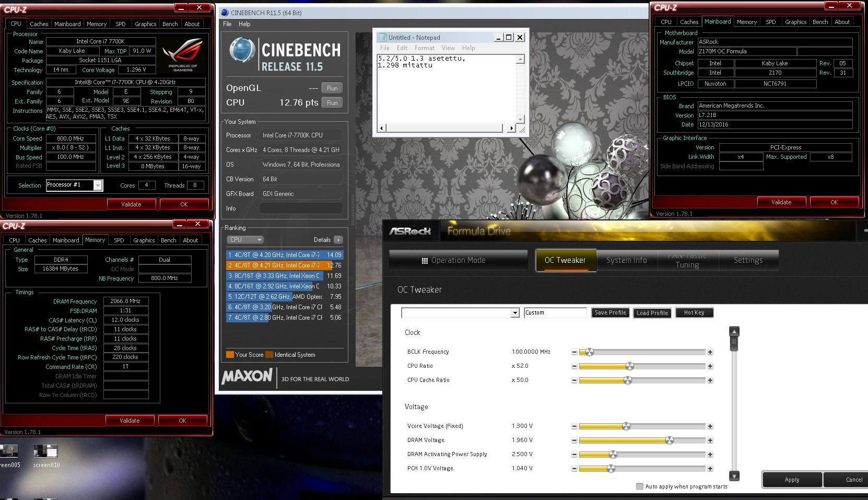
Task: Decrease DRAM Voltage with minus icon
Action: point(574,440)
